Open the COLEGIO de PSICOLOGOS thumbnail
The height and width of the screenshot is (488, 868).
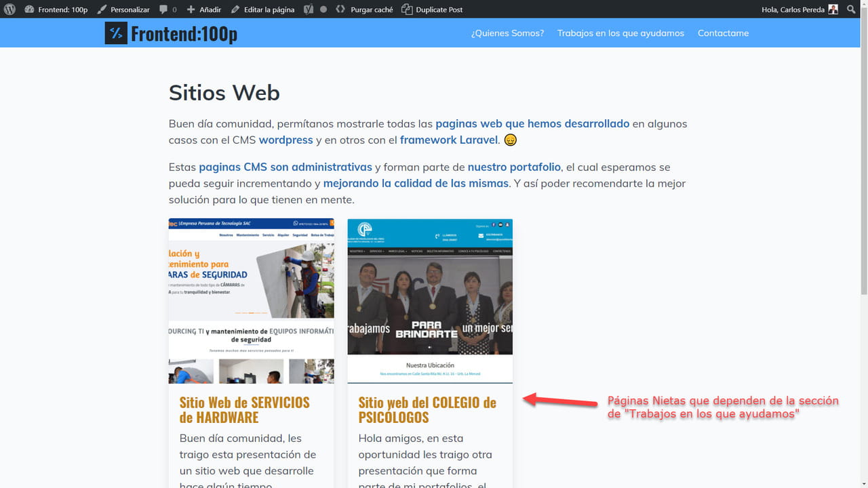430,301
